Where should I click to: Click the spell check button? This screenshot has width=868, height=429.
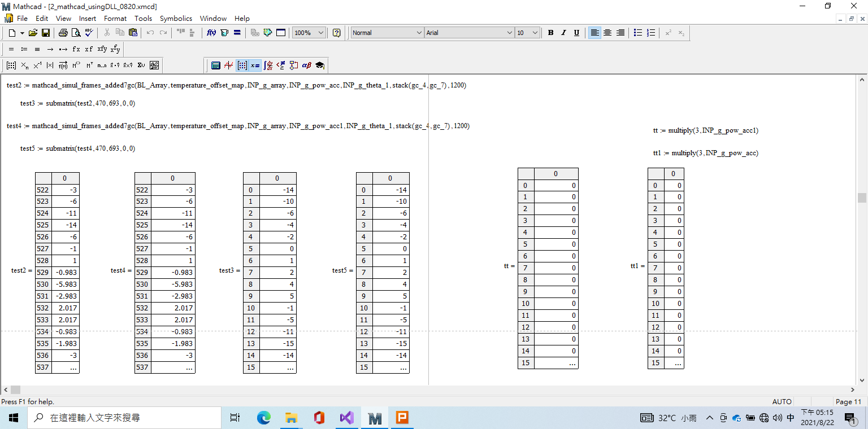[88, 32]
